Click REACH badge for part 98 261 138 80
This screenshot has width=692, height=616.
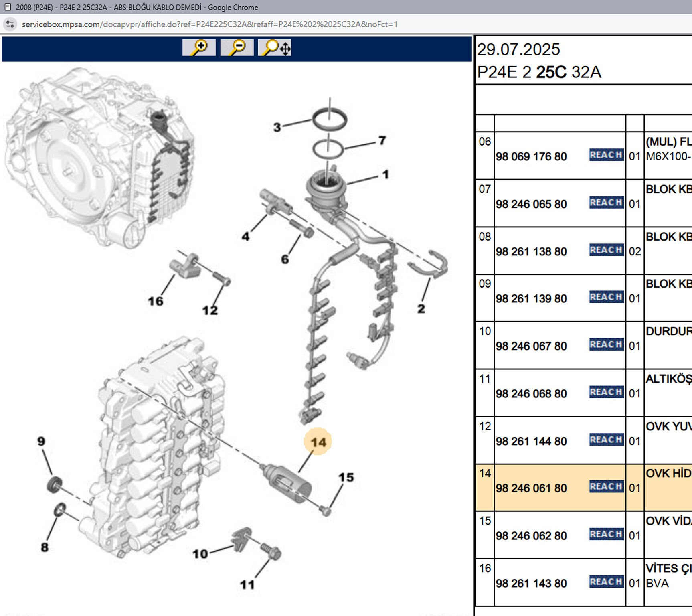coord(606,250)
